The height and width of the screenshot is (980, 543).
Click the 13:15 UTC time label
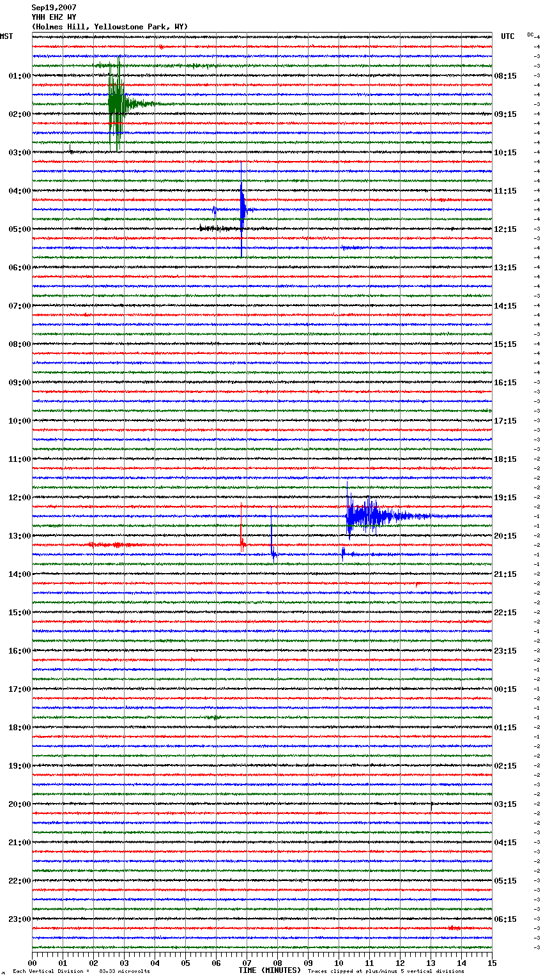505,268
